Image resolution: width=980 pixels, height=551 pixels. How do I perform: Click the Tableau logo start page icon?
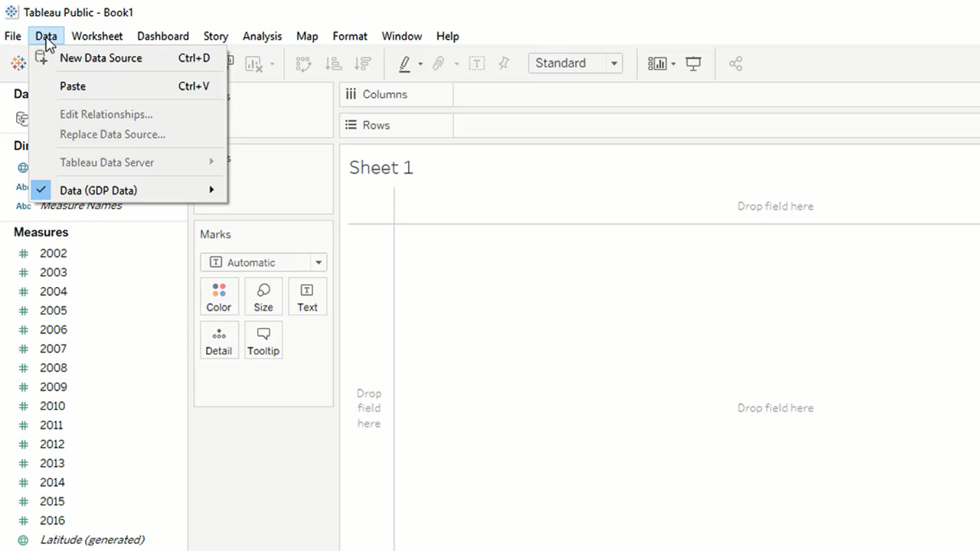click(18, 64)
